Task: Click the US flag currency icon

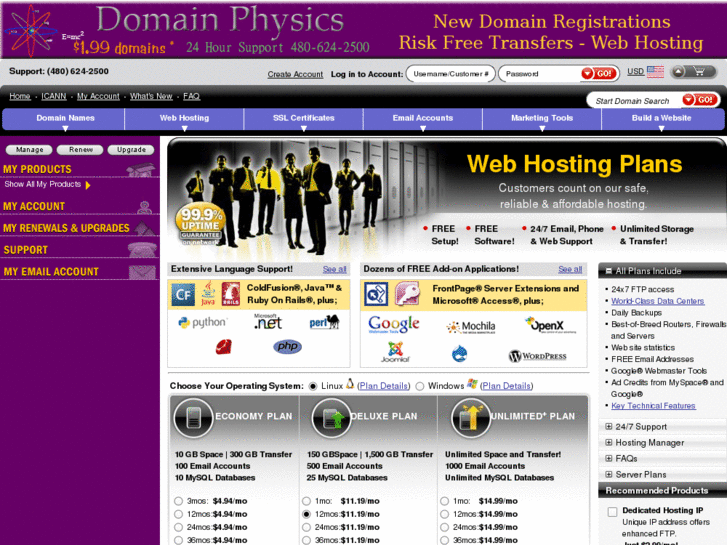Action: [655, 71]
